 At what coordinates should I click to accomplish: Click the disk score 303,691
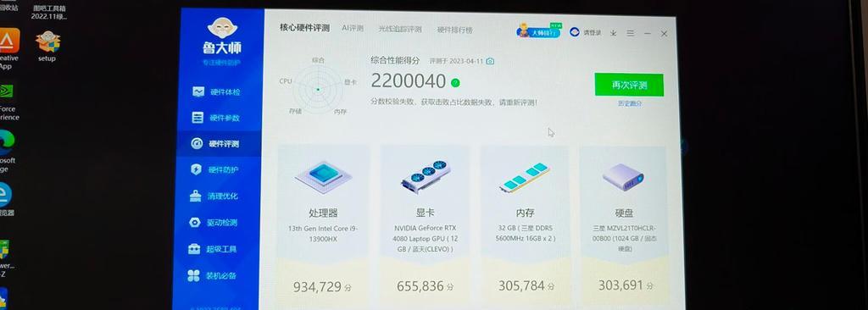pos(620,285)
